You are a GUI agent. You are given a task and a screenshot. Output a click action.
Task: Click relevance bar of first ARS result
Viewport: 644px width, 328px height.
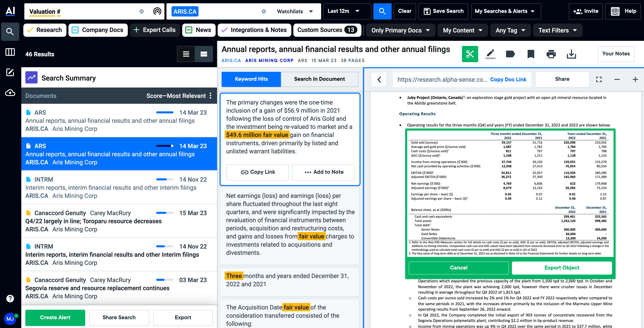point(165,113)
